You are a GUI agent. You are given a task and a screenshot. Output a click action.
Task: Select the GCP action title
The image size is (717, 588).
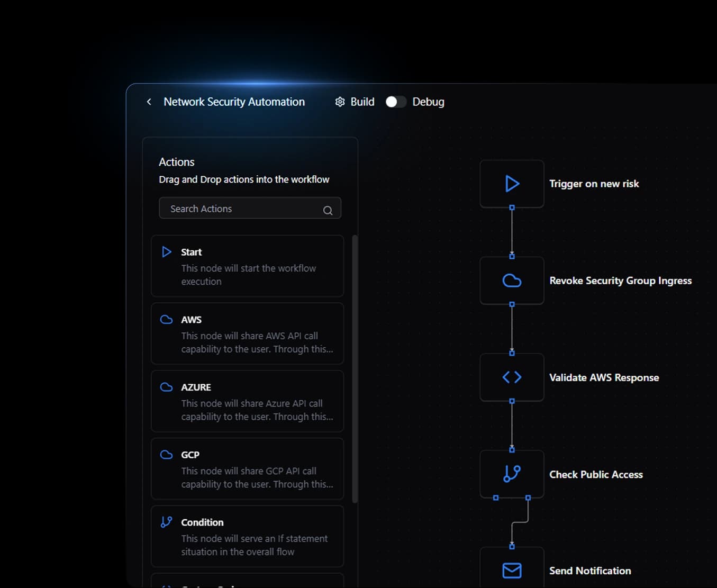(x=190, y=455)
